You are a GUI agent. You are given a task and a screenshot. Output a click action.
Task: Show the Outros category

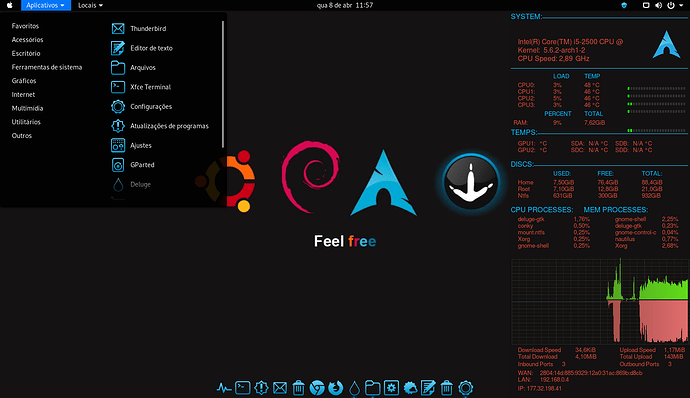click(22, 136)
